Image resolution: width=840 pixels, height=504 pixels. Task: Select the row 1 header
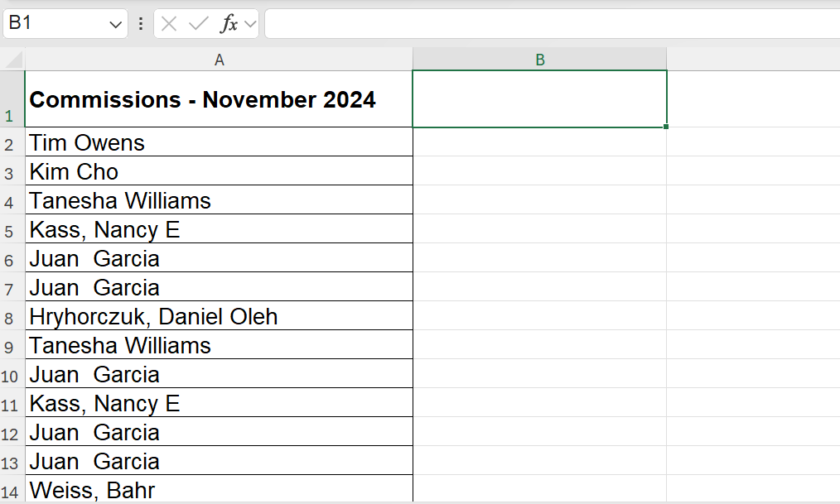(12, 99)
